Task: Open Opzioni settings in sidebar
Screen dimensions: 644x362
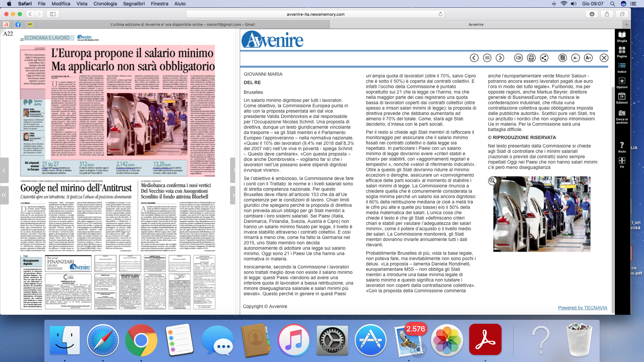Action: (x=622, y=83)
